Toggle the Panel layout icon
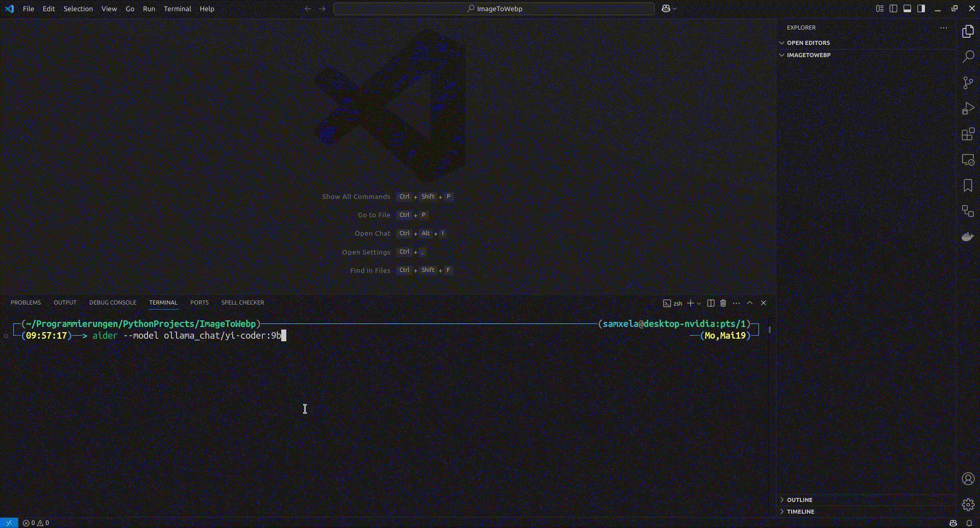This screenshot has width=980, height=528. point(907,9)
